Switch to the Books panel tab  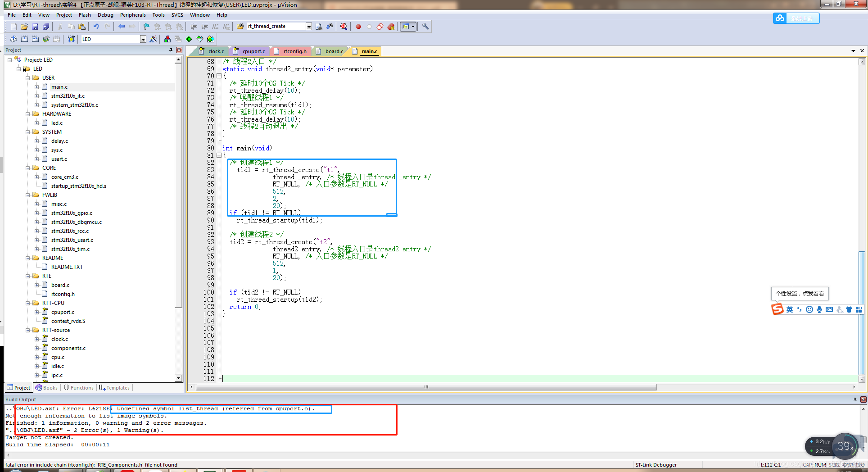[x=46, y=388]
